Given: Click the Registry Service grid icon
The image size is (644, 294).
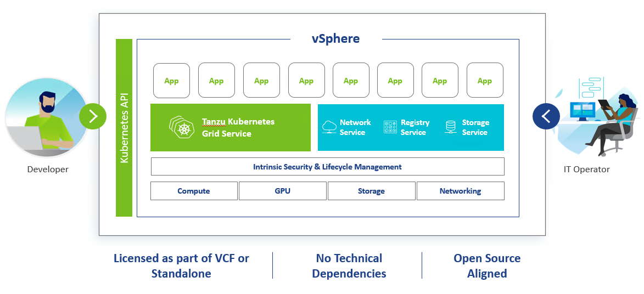Looking at the screenshot, I should coord(390,127).
